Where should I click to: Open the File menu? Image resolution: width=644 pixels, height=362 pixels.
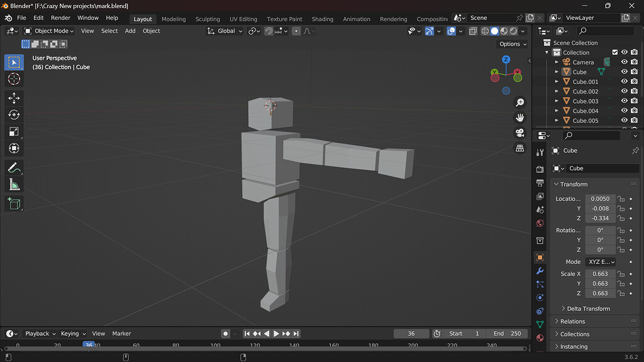(21, 18)
